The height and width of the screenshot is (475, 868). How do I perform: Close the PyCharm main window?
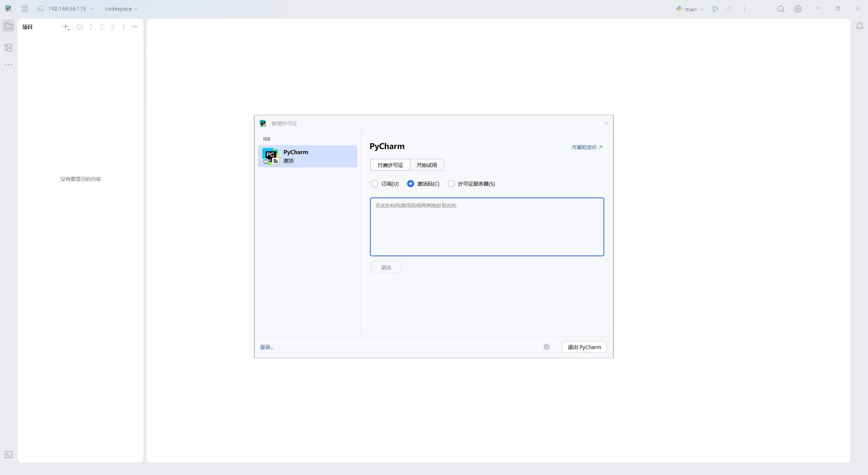click(858, 8)
